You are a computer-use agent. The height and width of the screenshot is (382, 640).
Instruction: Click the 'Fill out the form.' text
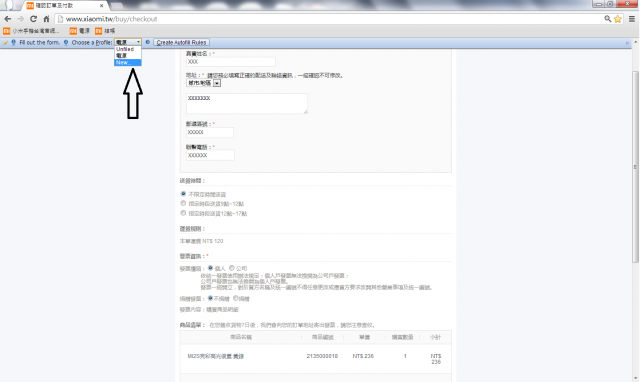[40, 42]
